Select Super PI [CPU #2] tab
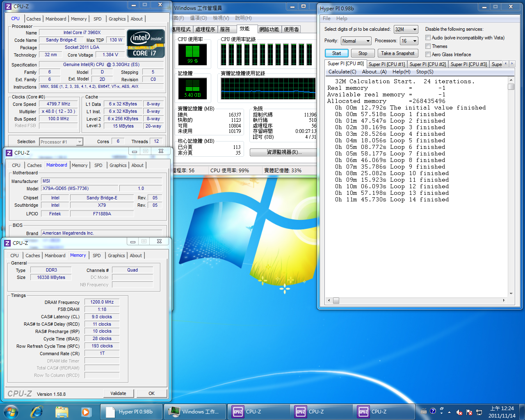Viewport: 525px width, 420px height. pos(427,64)
